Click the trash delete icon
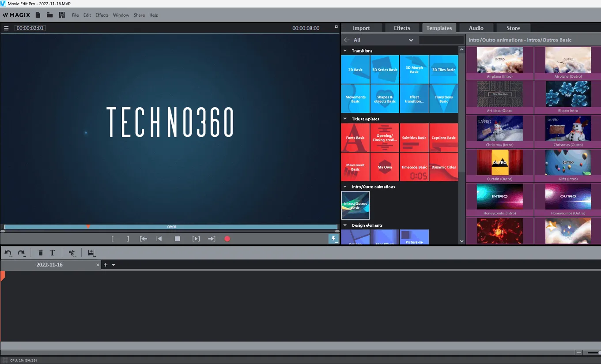601x364 pixels. point(41,253)
